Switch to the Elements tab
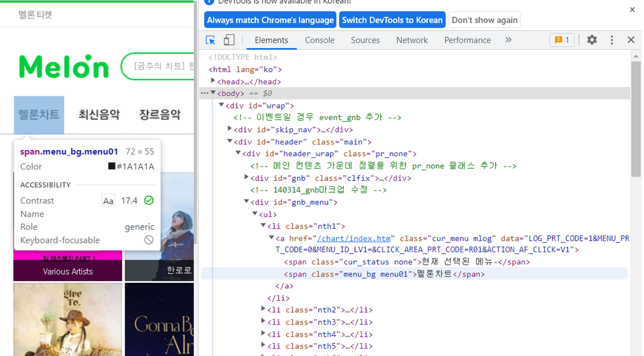Image resolution: width=644 pixels, height=356 pixels. (x=271, y=40)
